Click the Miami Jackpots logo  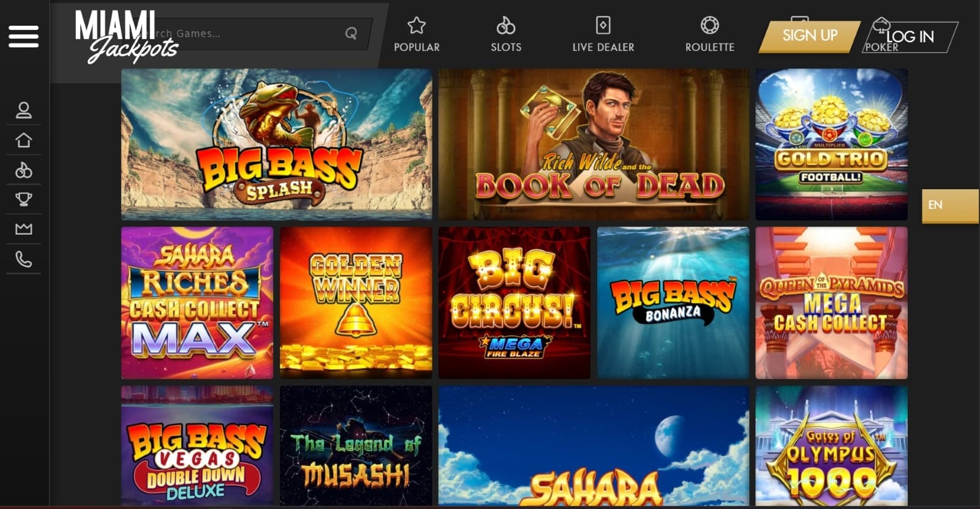click(126, 37)
